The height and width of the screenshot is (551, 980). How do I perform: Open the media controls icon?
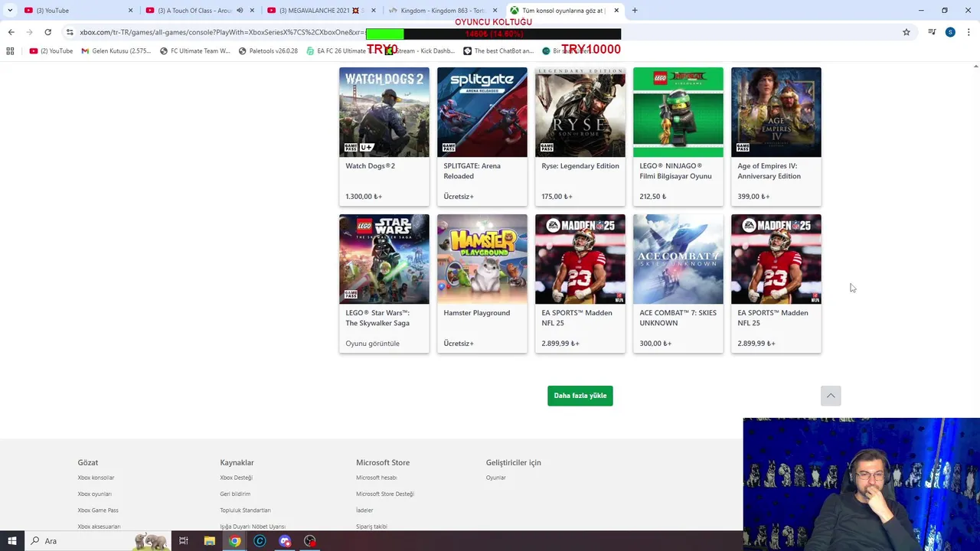[x=932, y=32]
